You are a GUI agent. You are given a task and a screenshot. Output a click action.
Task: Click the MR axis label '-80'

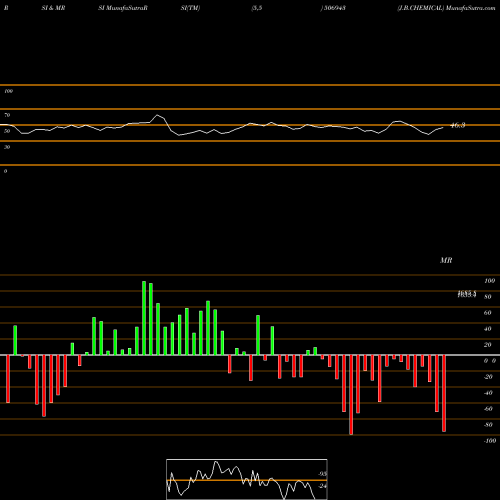tap(488, 425)
